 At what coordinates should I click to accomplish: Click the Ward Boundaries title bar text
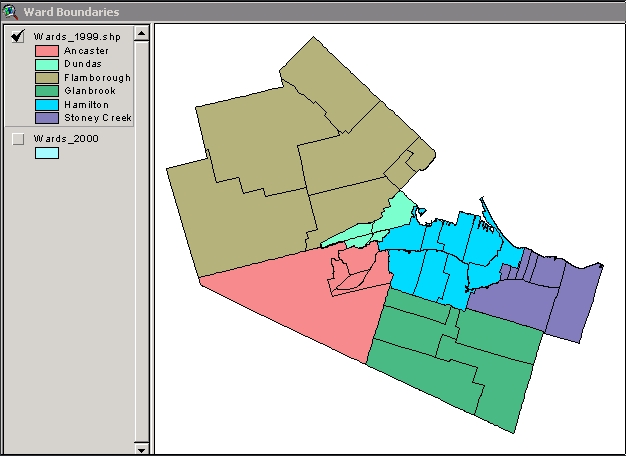(x=71, y=12)
